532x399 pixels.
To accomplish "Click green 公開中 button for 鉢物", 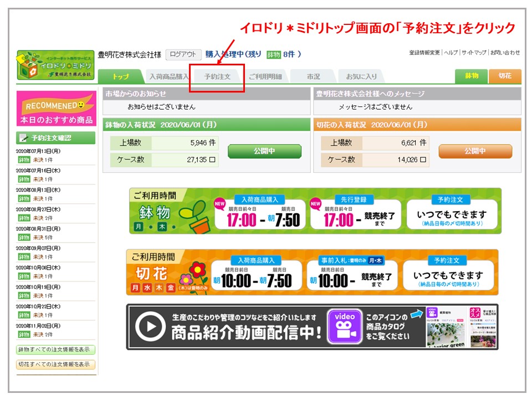I will coord(264,151).
